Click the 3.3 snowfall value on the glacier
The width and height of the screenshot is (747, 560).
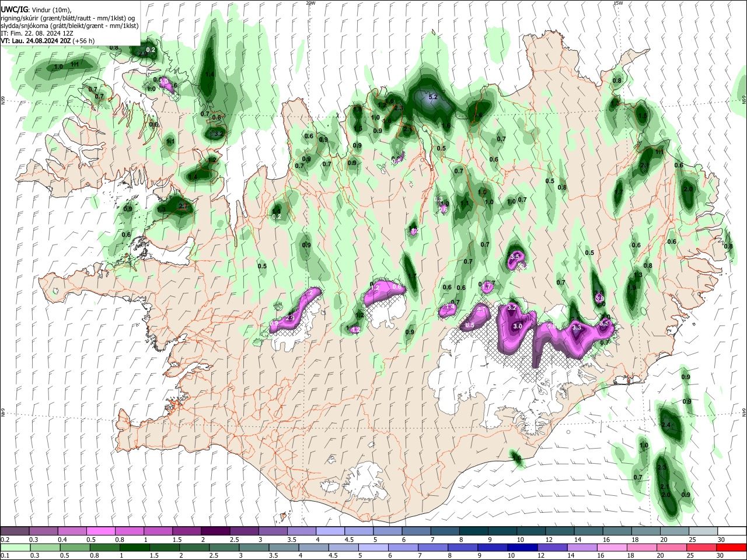[x=577, y=328]
